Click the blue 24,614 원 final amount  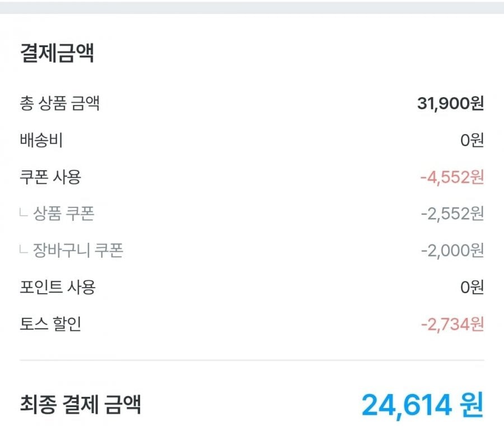coord(422,405)
